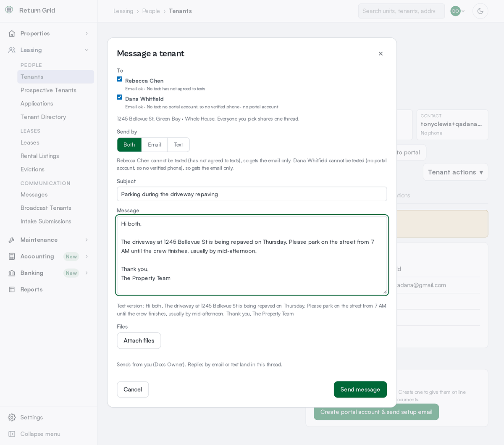Click the Rebecca Chen recipient name
504x445 pixels.
[x=144, y=81]
